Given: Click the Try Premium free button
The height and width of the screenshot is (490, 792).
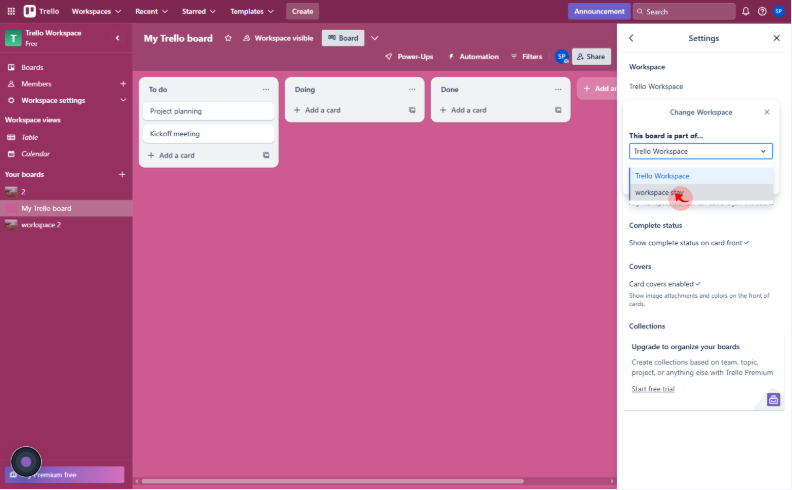Looking at the screenshot, I should (x=65, y=475).
